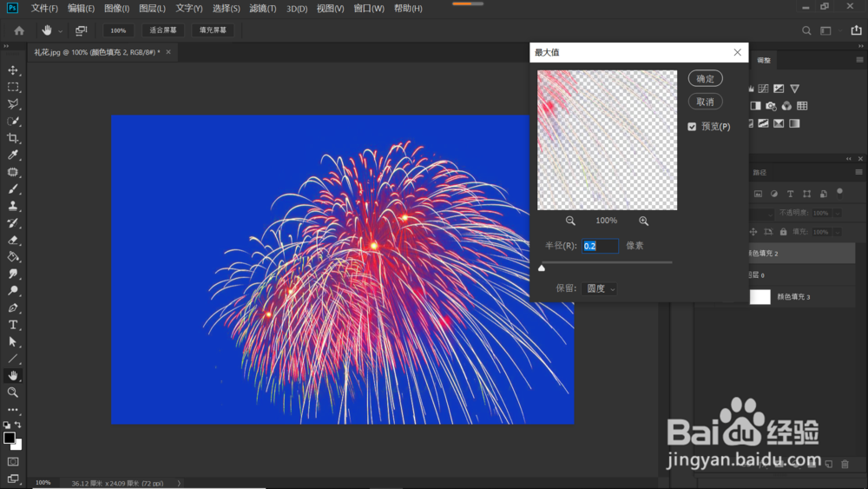Open the 滤镜(T) menu
Viewport: 868px width, 489px height.
pyautogui.click(x=262, y=9)
